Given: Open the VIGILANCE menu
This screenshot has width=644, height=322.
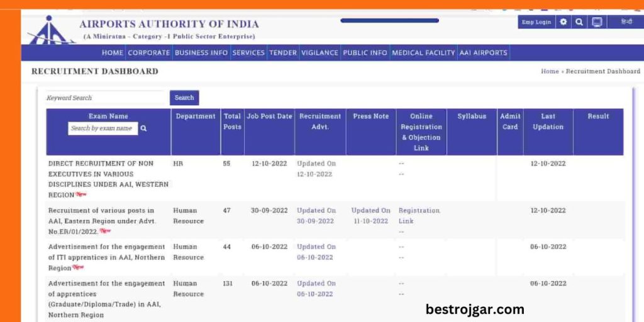Looking at the screenshot, I should 319,53.
